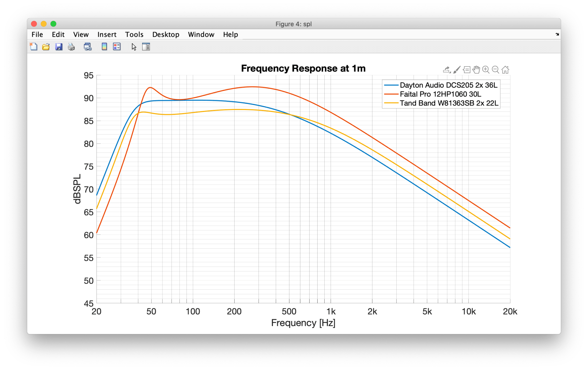
Task: Click the Print Figure icon
Action: tap(71, 47)
